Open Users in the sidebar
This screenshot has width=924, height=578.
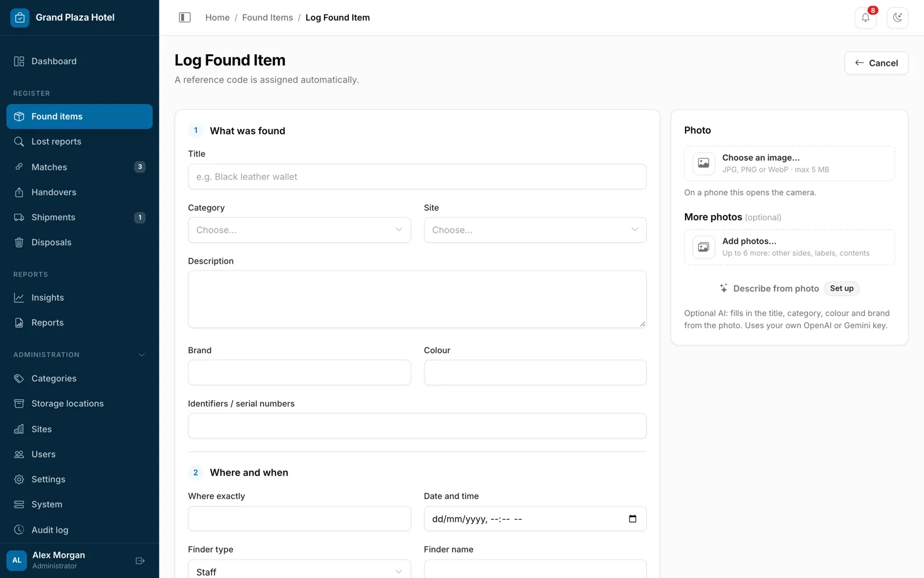click(x=80, y=454)
